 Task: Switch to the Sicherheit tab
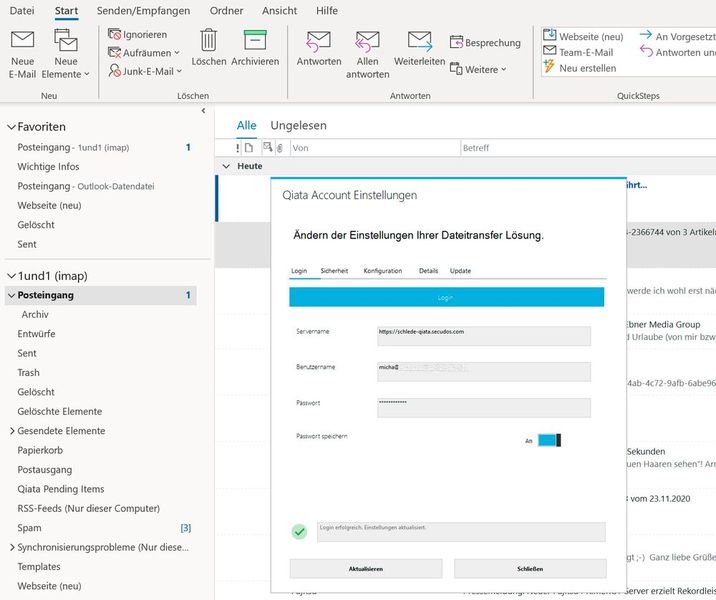(334, 271)
